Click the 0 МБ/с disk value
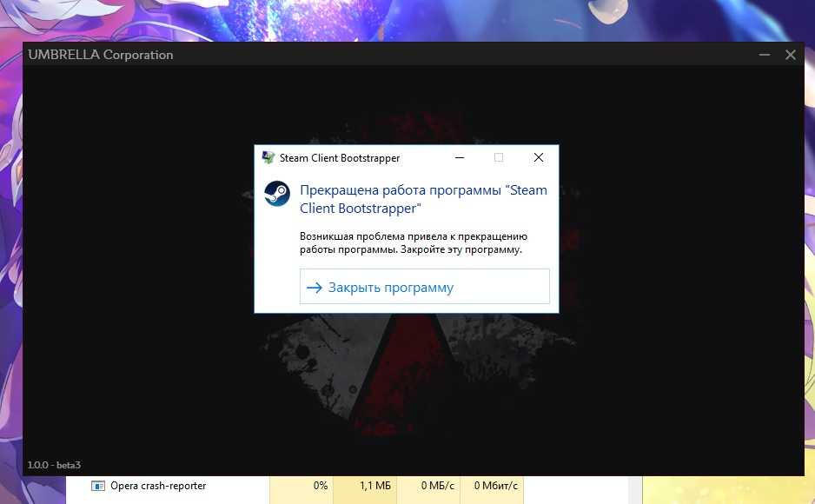Viewport: 815px width, 504px height. click(438, 486)
